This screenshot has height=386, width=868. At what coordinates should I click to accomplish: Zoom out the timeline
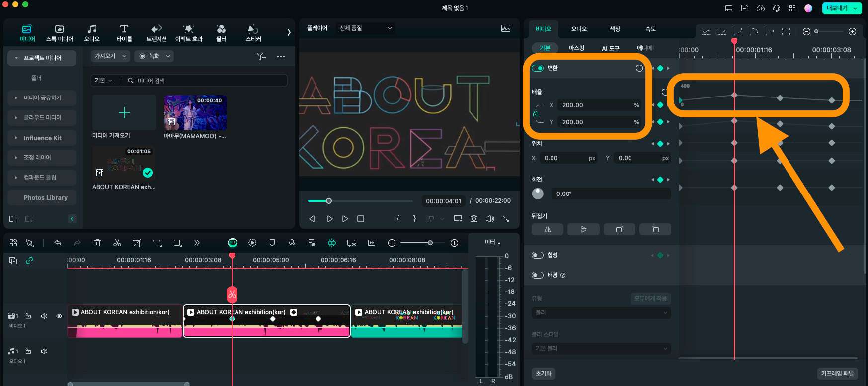tap(392, 243)
